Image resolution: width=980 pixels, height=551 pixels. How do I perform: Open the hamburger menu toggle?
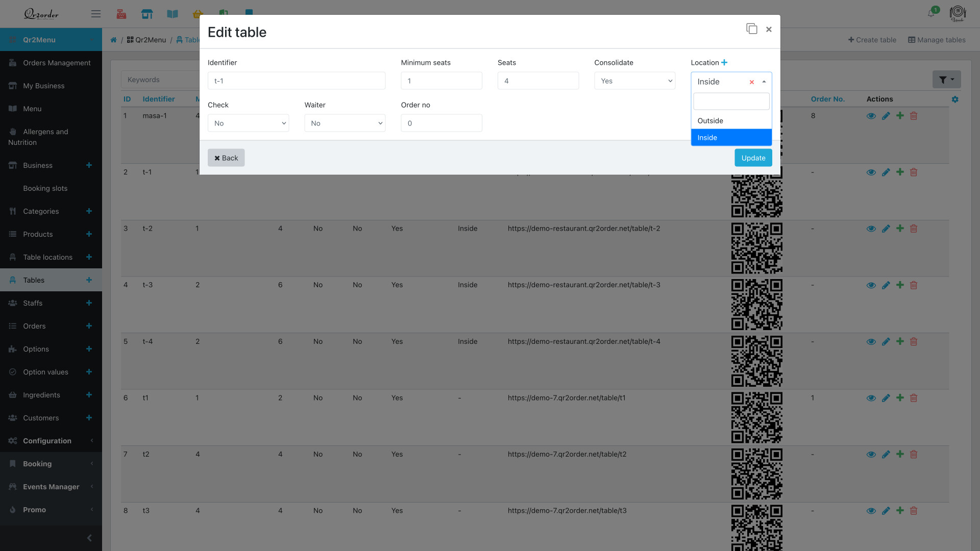pos(96,14)
